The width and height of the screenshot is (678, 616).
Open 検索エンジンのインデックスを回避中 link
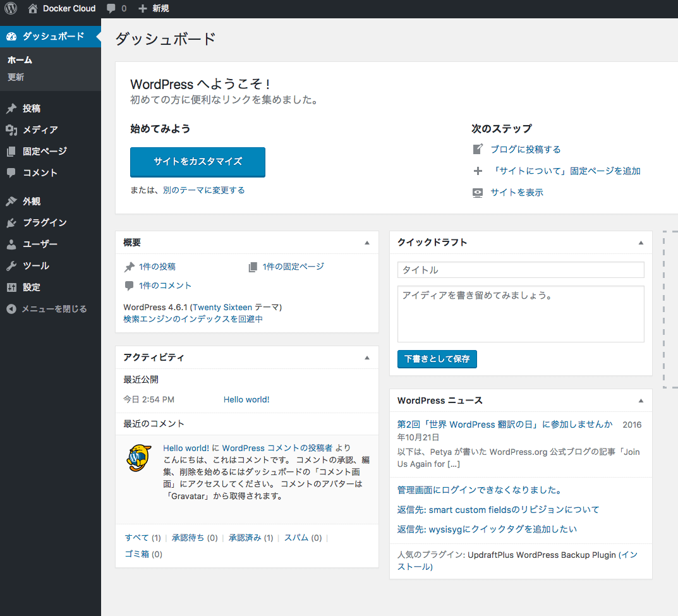click(x=193, y=319)
